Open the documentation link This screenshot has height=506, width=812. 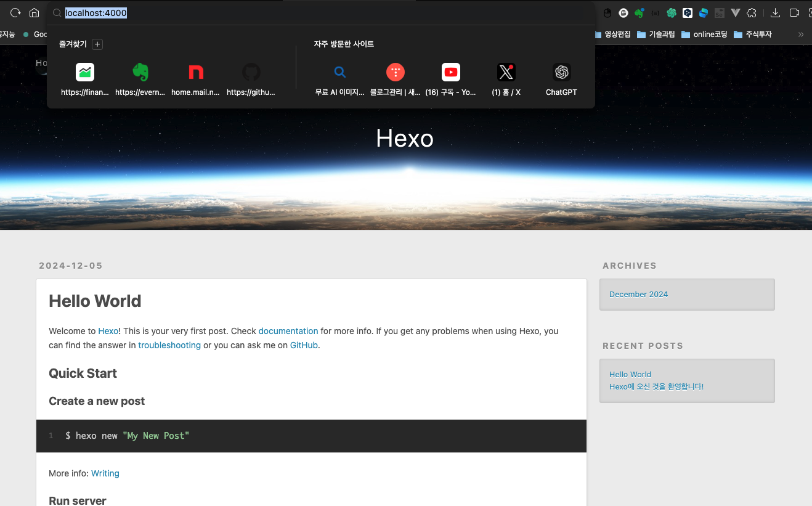[288, 331]
